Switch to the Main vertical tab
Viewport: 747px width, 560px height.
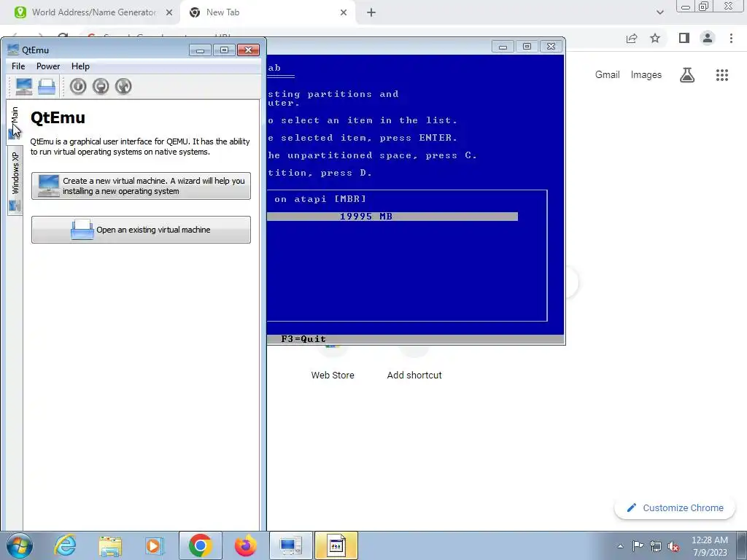coord(15,122)
